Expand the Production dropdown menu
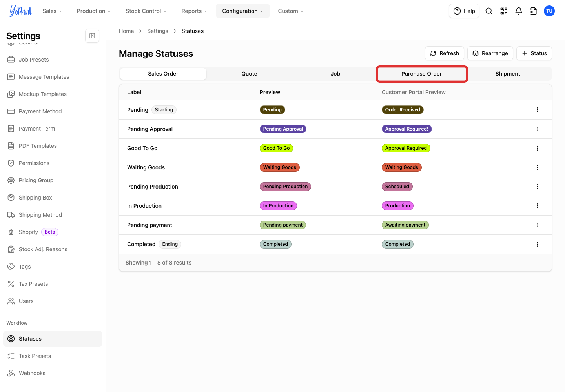 pos(94,11)
